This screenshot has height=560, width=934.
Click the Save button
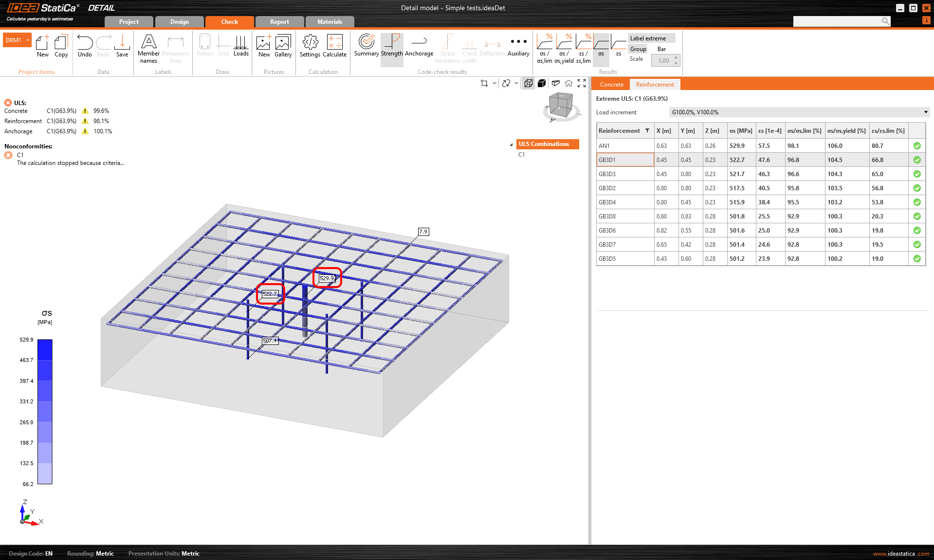click(x=122, y=46)
